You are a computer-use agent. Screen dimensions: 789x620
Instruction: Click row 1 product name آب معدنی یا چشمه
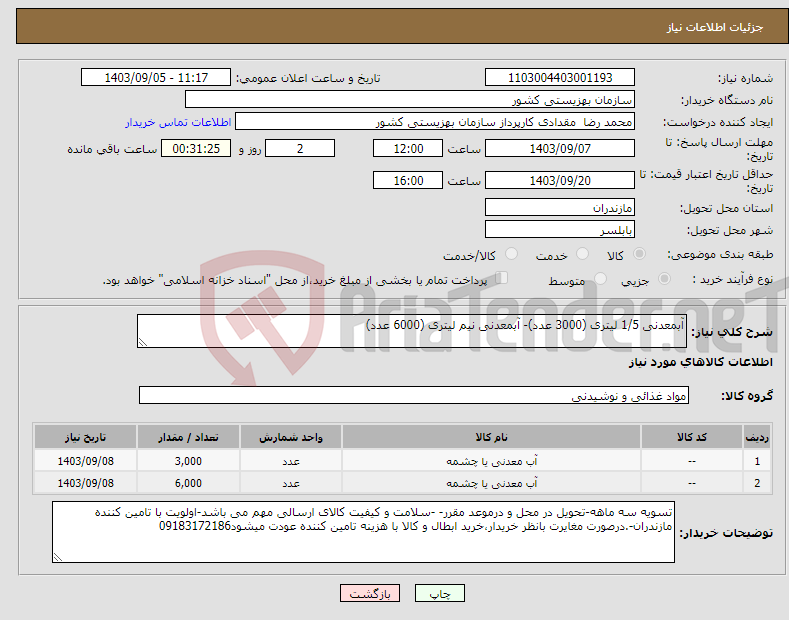[492, 461]
